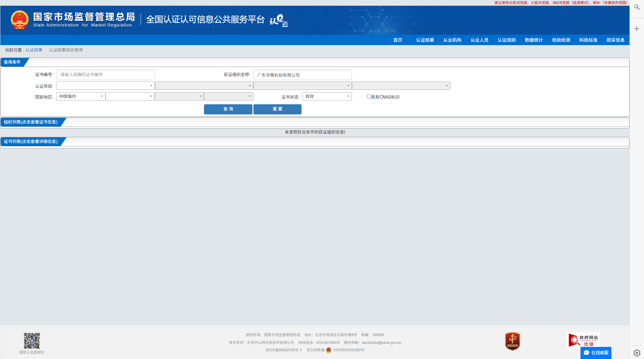Open the first 认证项目 dropdown

(105, 86)
